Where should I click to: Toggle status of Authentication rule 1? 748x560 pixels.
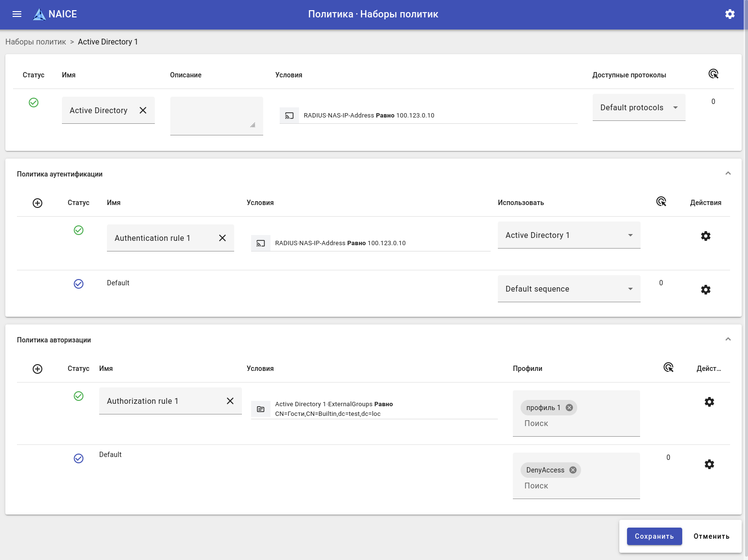click(78, 230)
